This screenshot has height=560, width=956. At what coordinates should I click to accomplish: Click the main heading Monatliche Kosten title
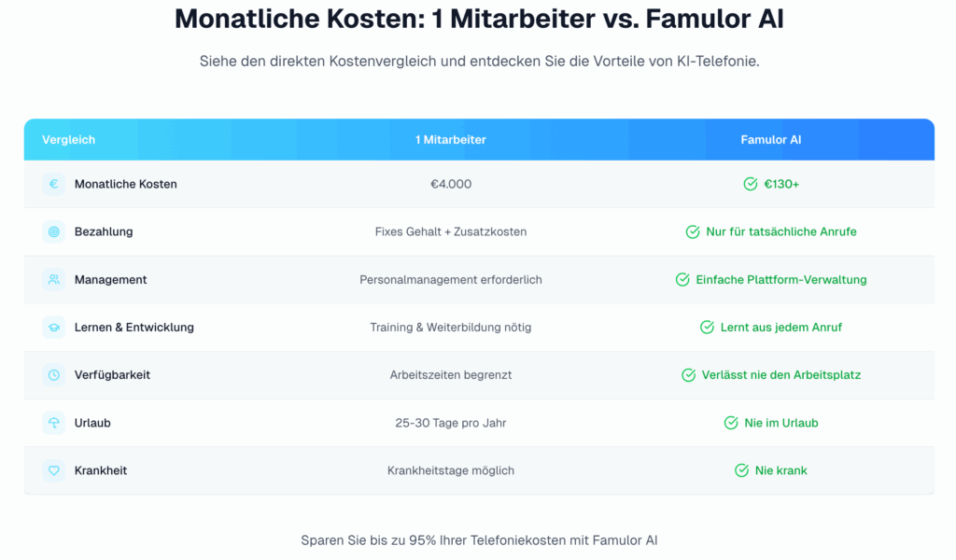[478, 20]
